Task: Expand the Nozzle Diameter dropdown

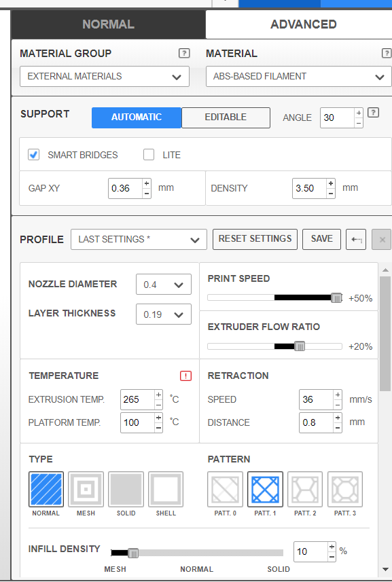Action: point(164,285)
